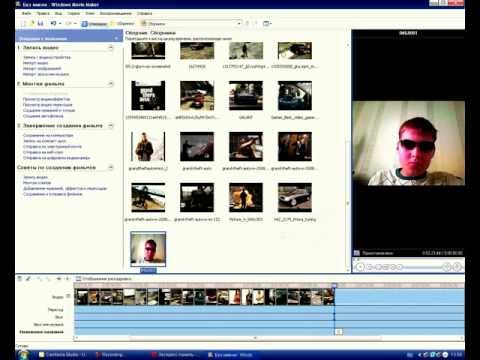Select the silver sports car thumbnail
The width and height of the screenshot is (480, 360).
click(x=295, y=198)
